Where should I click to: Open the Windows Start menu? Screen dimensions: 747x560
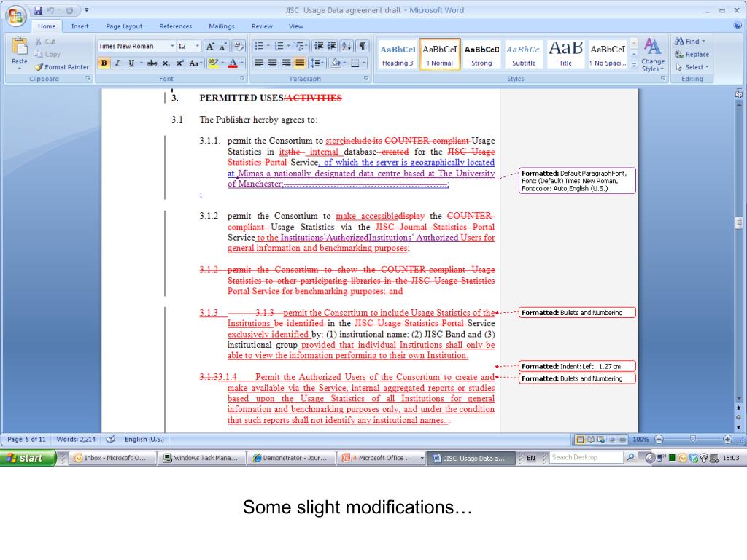[x=27, y=458]
